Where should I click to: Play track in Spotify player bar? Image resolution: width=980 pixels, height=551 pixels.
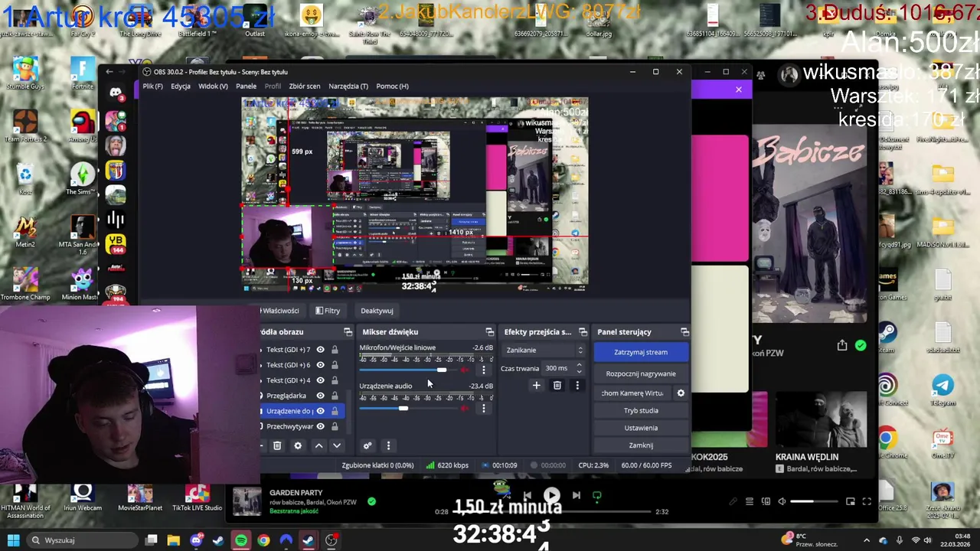coord(551,496)
